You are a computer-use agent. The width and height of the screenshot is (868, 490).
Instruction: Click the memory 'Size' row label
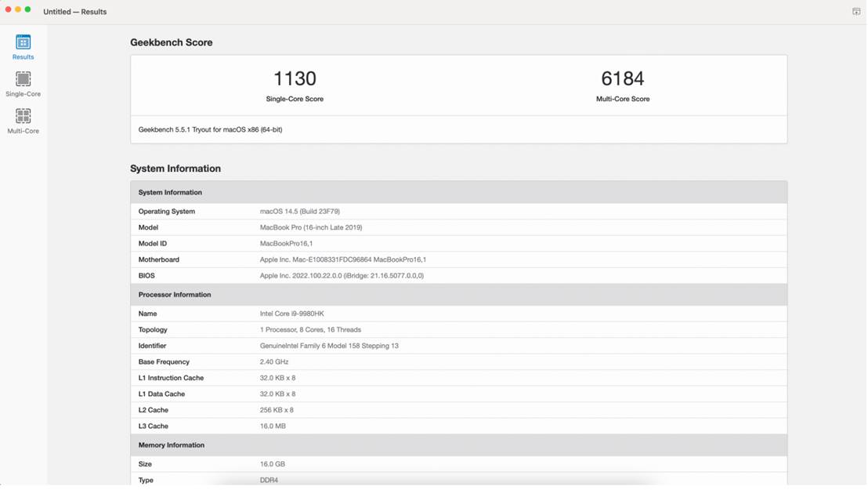(x=145, y=464)
